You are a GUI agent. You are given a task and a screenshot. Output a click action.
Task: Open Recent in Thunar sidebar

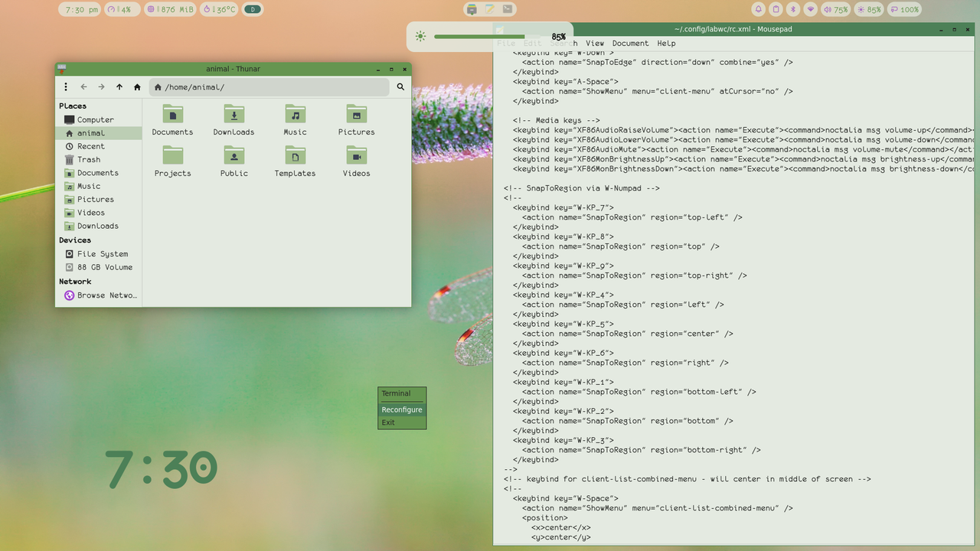pos(99,146)
